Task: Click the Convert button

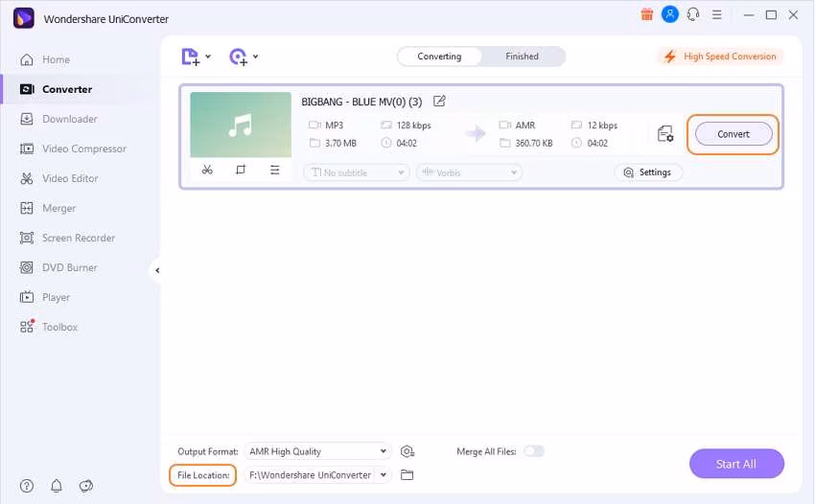Action: (x=733, y=134)
